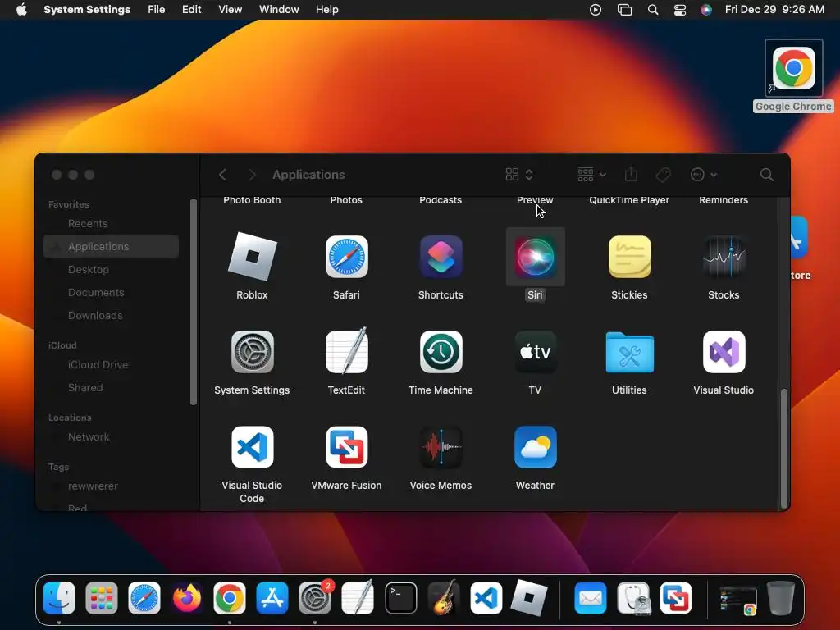Select VMware Fusion icon in Finder window
The height and width of the screenshot is (630, 840).
[347, 447]
